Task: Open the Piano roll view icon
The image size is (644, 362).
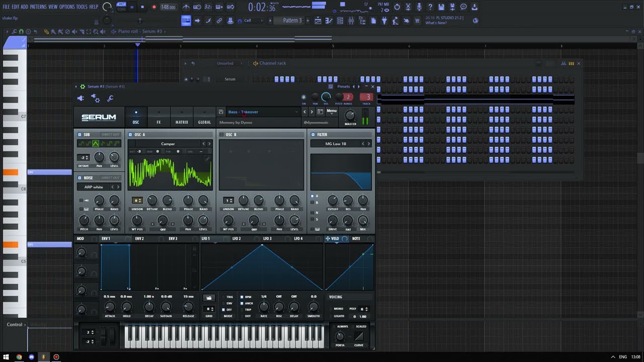Action: (x=329, y=21)
